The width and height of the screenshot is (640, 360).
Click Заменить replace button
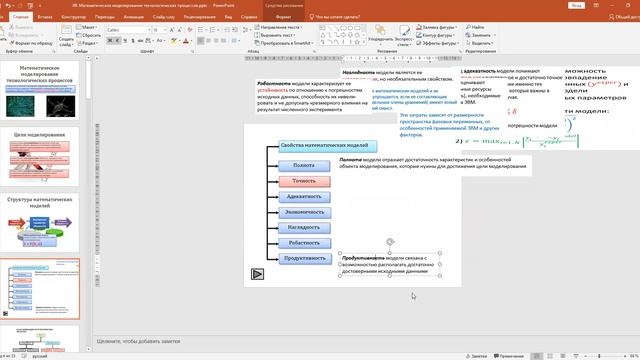click(x=480, y=35)
